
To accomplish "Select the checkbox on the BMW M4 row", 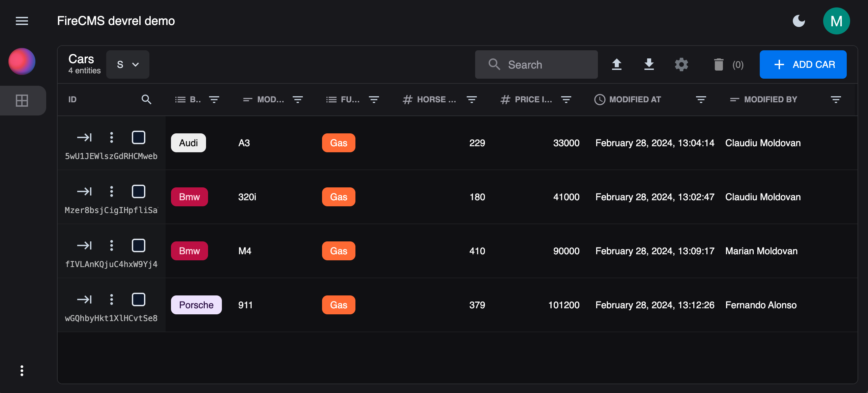I will [138, 245].
